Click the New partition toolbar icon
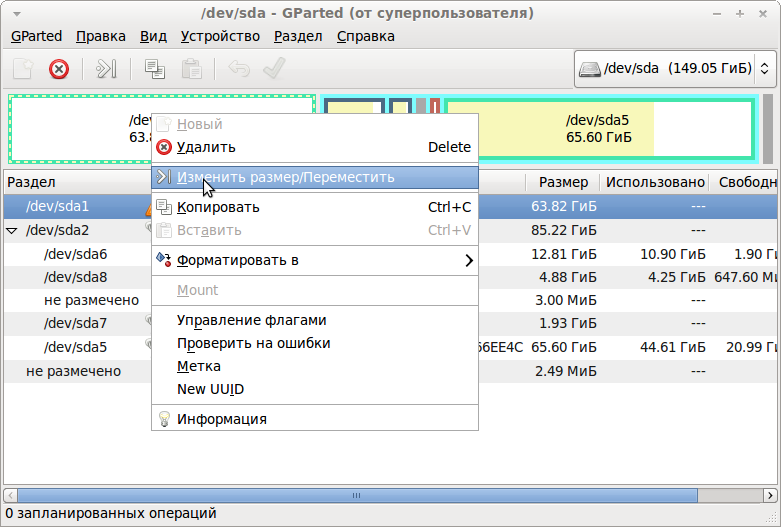The height and width of the screenshot is (527, 781). 23,69
